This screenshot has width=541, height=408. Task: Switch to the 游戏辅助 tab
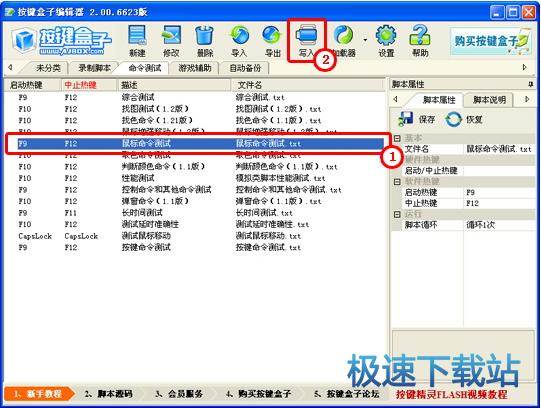pos(195,68)
